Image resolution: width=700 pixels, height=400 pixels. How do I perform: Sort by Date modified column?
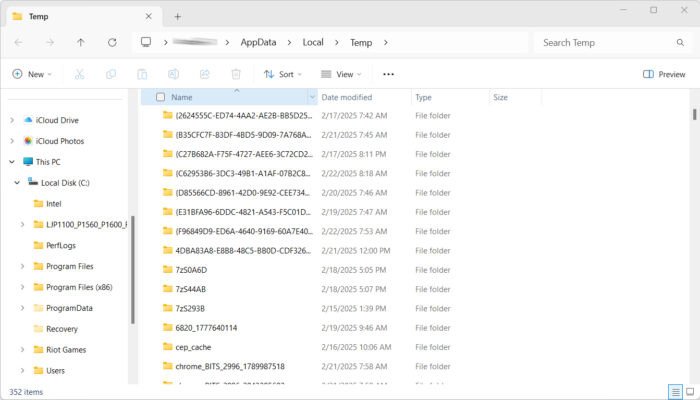pyautogui.click(x=346, y=97)
